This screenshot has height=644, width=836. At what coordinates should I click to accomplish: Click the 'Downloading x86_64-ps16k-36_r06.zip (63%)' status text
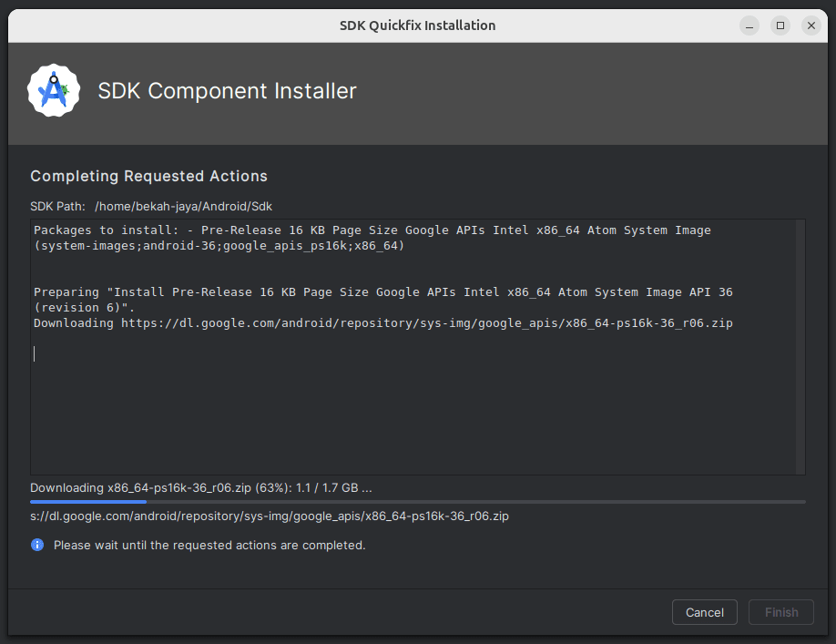point(201,488)
